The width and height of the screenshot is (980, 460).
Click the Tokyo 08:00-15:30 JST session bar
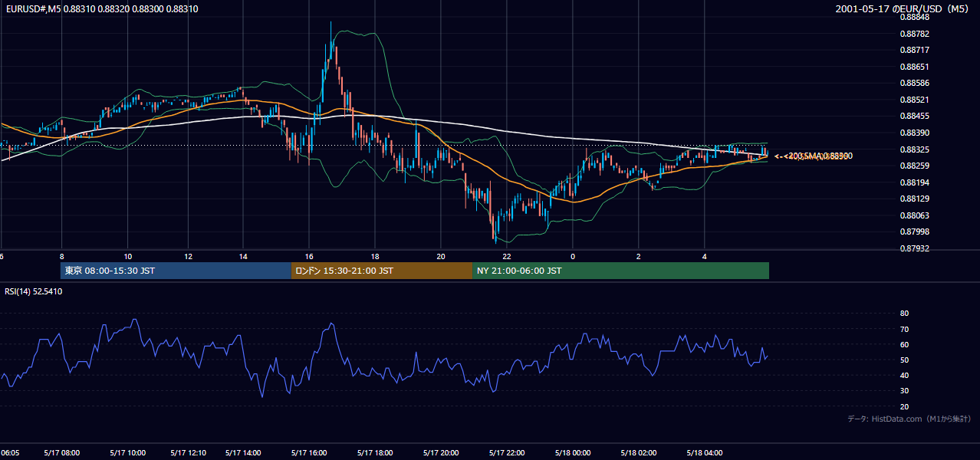coord(176,271)
